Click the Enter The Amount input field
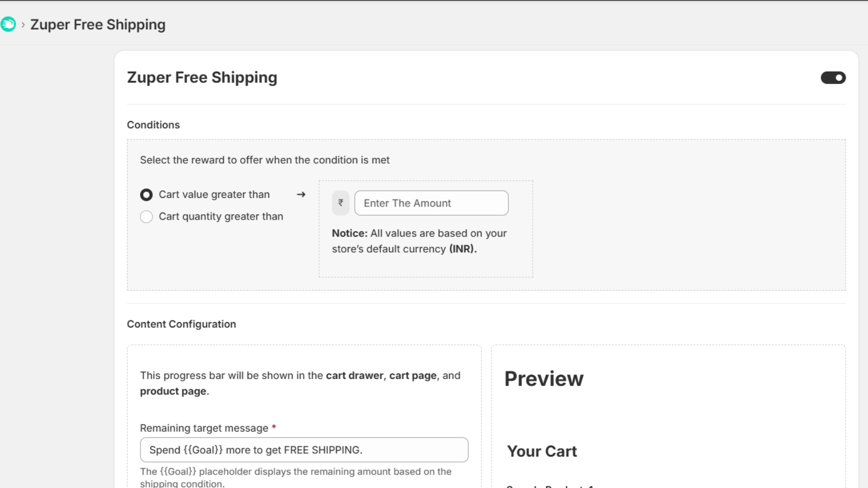This screenshot has height=488, width=868. [431, 203]
